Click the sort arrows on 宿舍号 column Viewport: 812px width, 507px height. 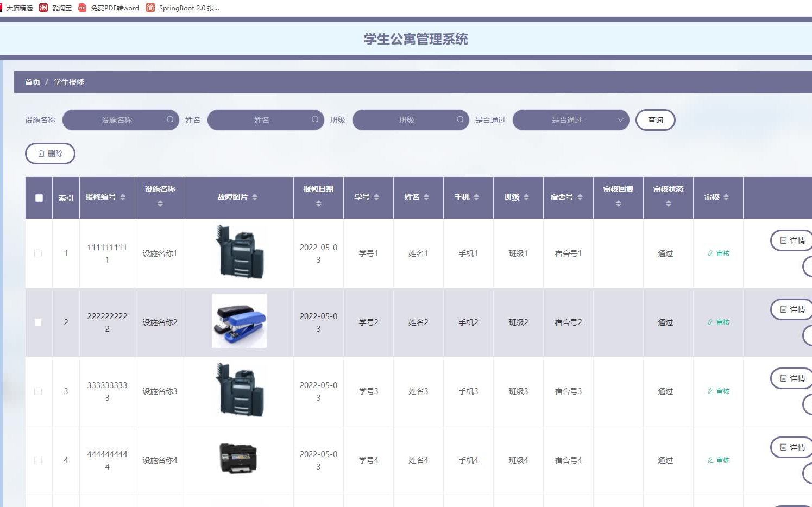pyautogui.click(x=580, y=197)
